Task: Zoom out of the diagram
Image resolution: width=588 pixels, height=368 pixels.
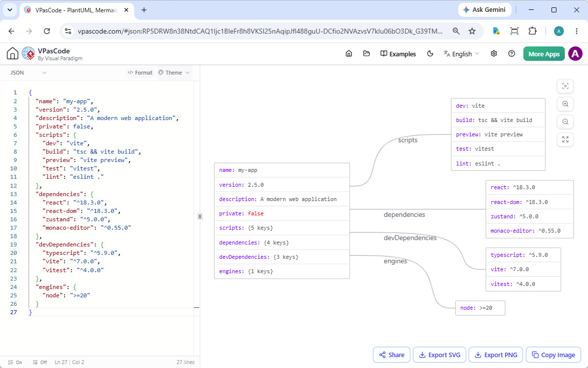Action: (x=565, y=122)
